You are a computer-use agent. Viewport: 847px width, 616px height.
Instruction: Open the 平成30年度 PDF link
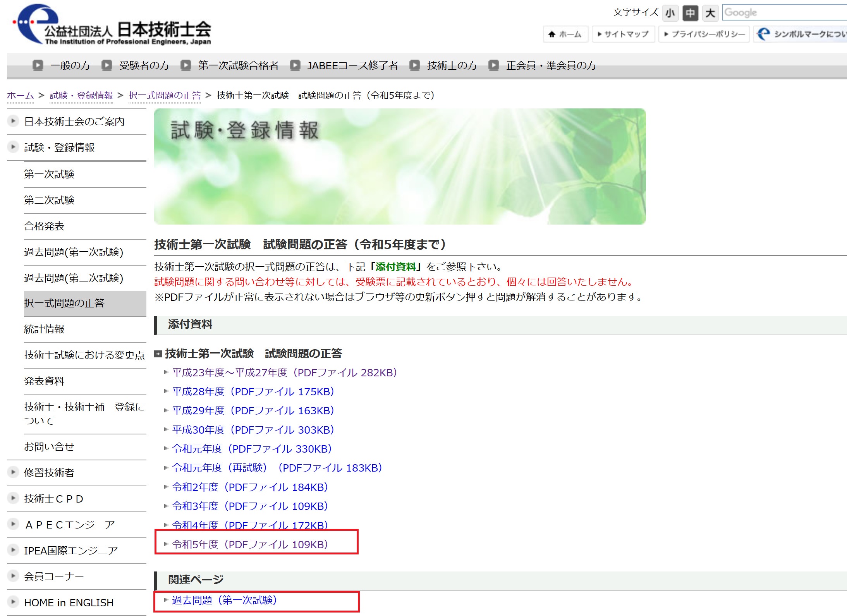(x=253, y=430)
